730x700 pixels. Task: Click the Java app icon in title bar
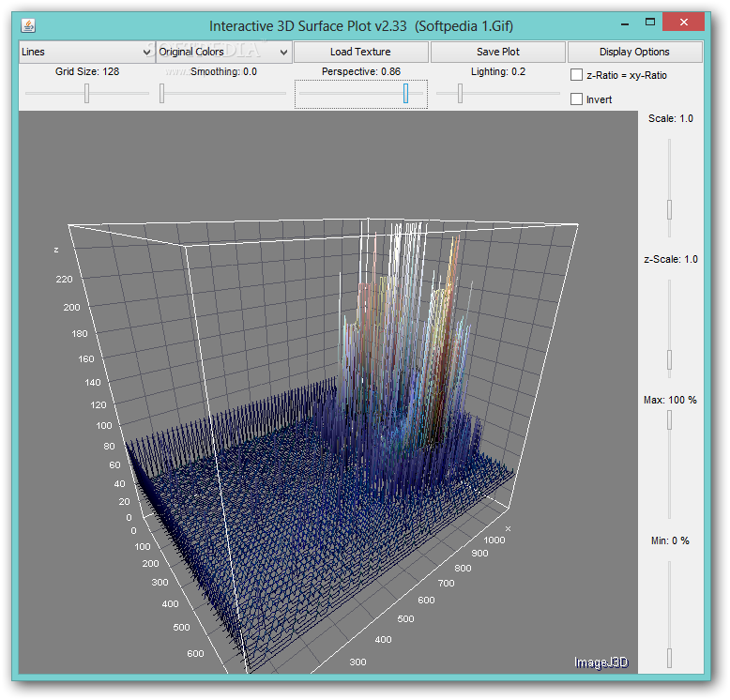[28, 25]
